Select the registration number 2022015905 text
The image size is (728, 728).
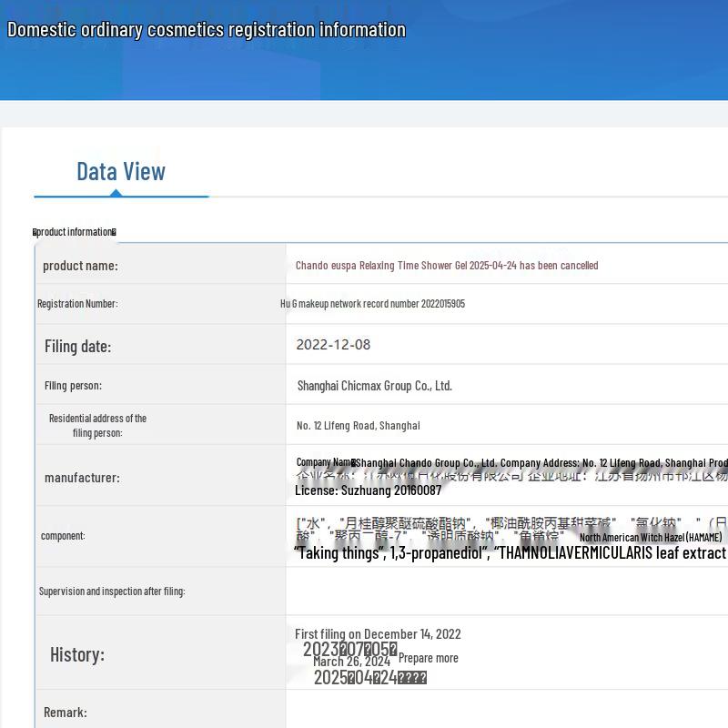372,304
